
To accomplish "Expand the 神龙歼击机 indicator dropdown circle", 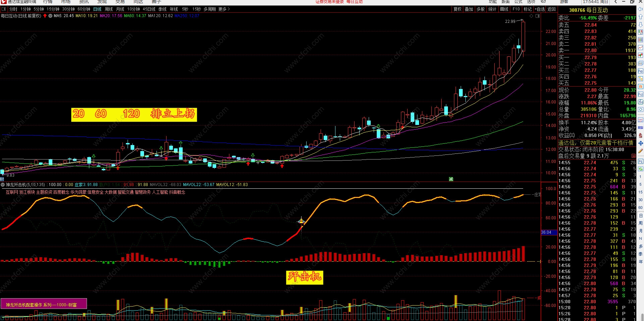I will point(3,185).
